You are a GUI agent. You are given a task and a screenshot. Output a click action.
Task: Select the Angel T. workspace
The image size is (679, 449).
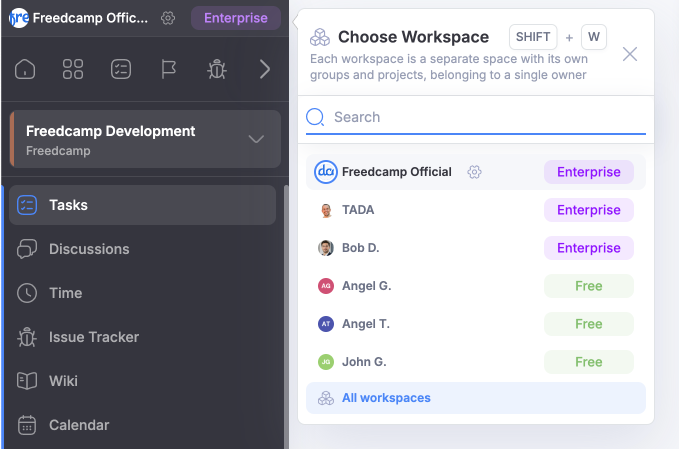pos(475,324)
